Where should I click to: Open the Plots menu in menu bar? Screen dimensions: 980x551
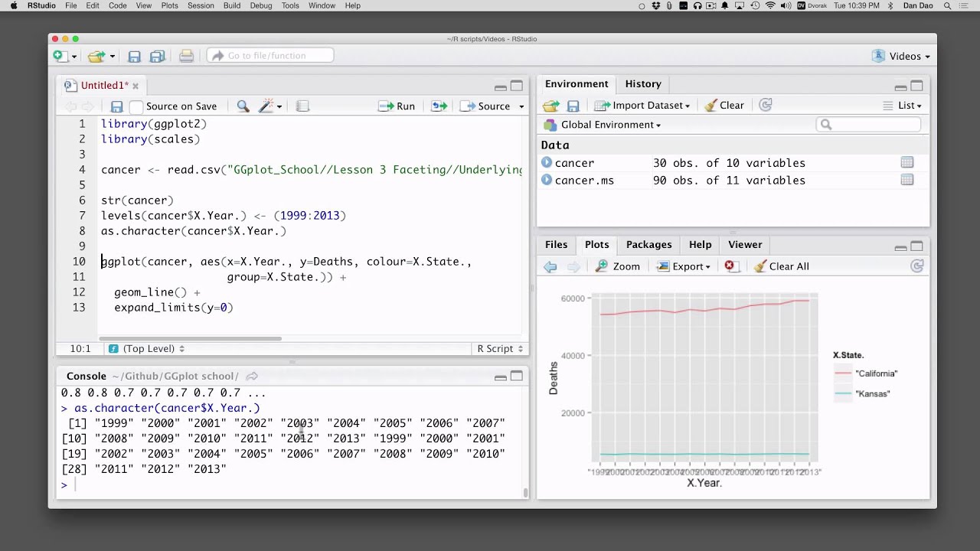point(170,5)
